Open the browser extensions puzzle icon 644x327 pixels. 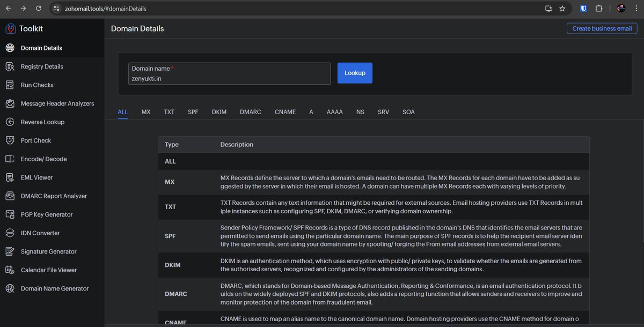[599, 9]
